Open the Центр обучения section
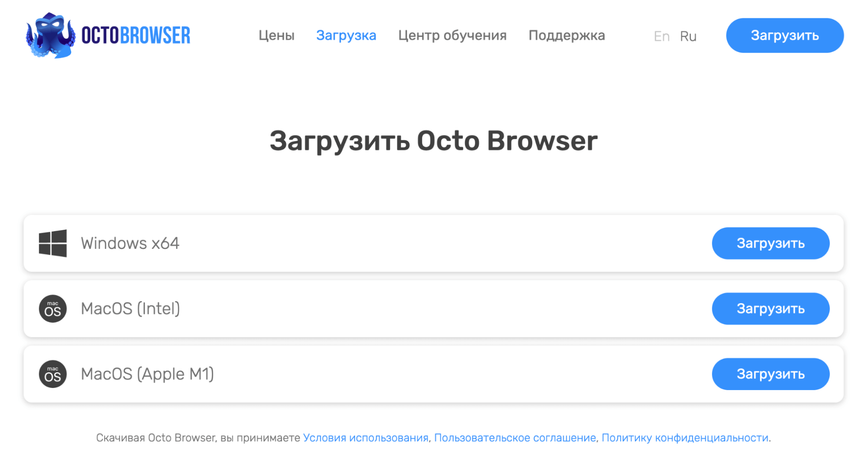Screen dimensions: 868x457 [x=452, y=36]
